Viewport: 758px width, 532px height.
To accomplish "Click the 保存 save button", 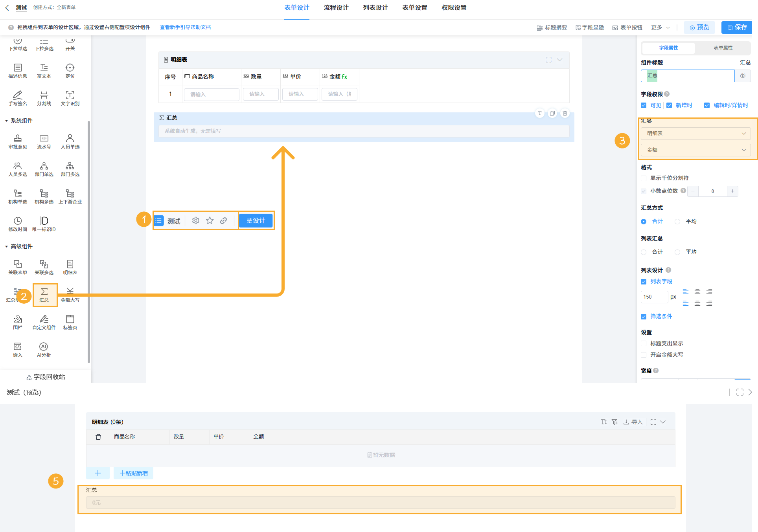I will (x=737, y=28).
